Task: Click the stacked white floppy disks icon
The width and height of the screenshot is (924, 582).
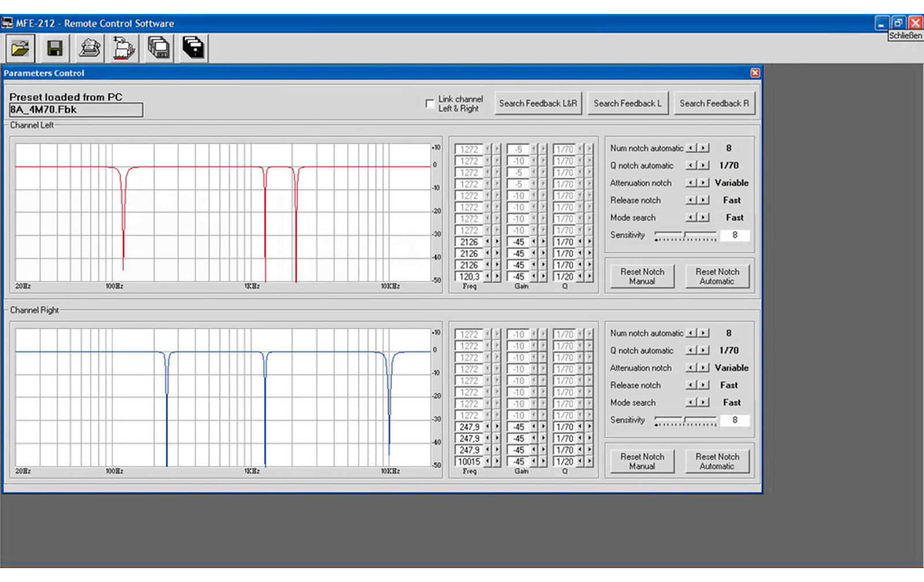Action: click(x=158, y=48)
